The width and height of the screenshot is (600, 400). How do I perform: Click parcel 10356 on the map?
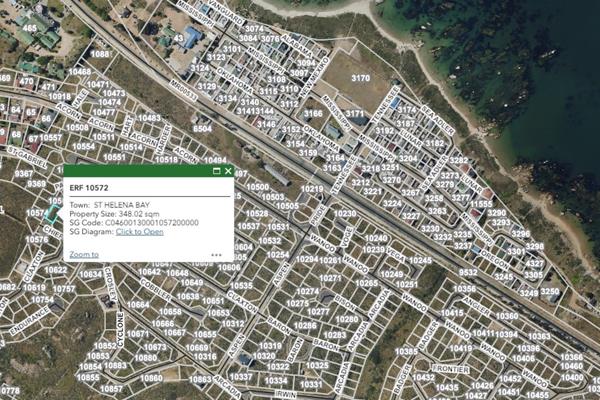pos(466,289)
